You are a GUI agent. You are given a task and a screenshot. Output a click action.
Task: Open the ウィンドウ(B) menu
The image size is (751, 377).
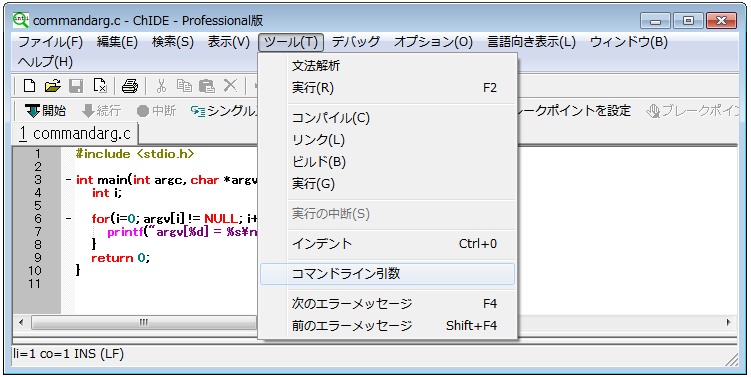(x=628, y=42)
